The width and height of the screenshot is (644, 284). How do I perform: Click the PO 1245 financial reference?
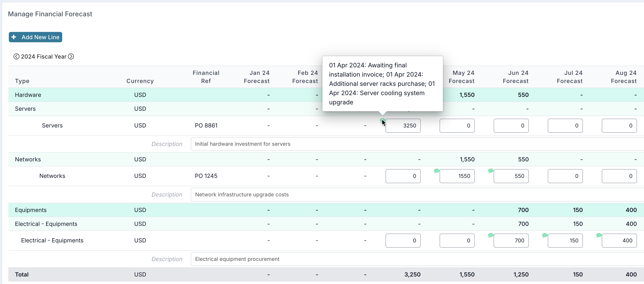pos(206,176)
